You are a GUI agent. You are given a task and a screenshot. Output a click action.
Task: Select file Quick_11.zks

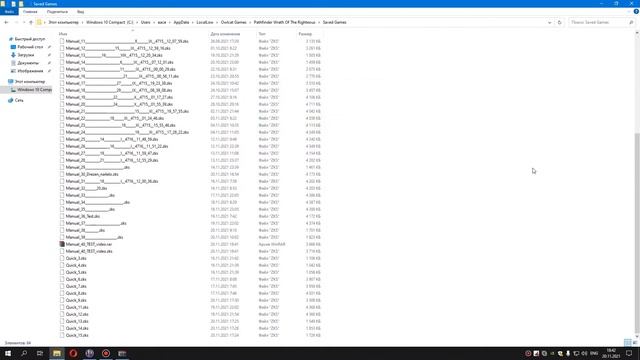point(77,307)
